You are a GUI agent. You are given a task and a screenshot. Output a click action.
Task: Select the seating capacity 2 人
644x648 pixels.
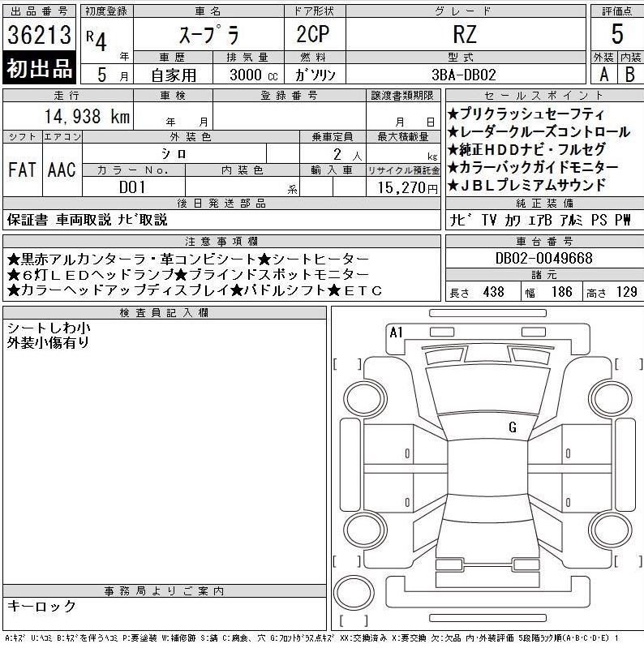click(x=347, y=155)
